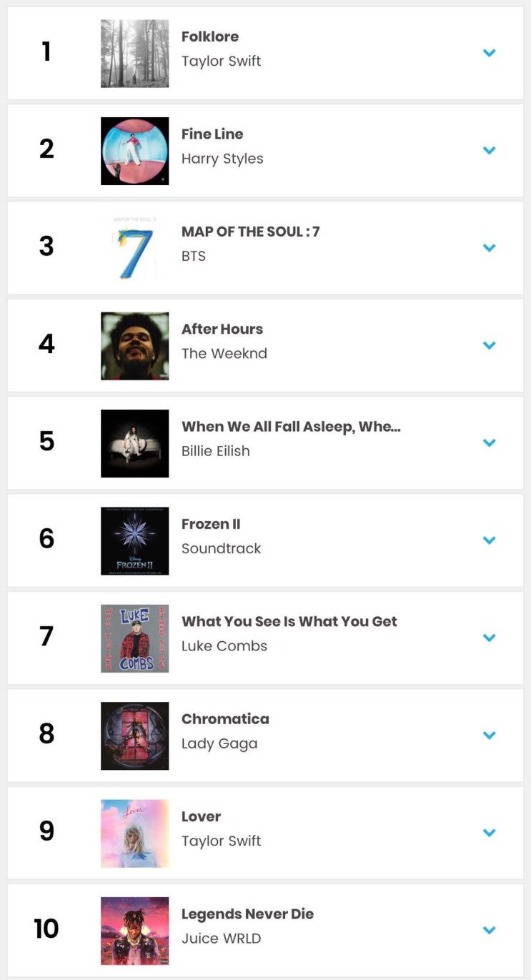Viewport: 531px width, 980px height.
Task: Open the pink Lover album cover
Action: [135, 833]
